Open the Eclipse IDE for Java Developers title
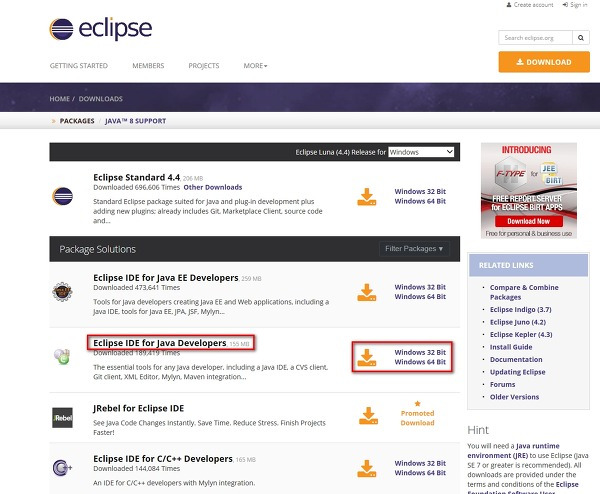This screenshot has height=494, width=600. [x=160, y=343]
